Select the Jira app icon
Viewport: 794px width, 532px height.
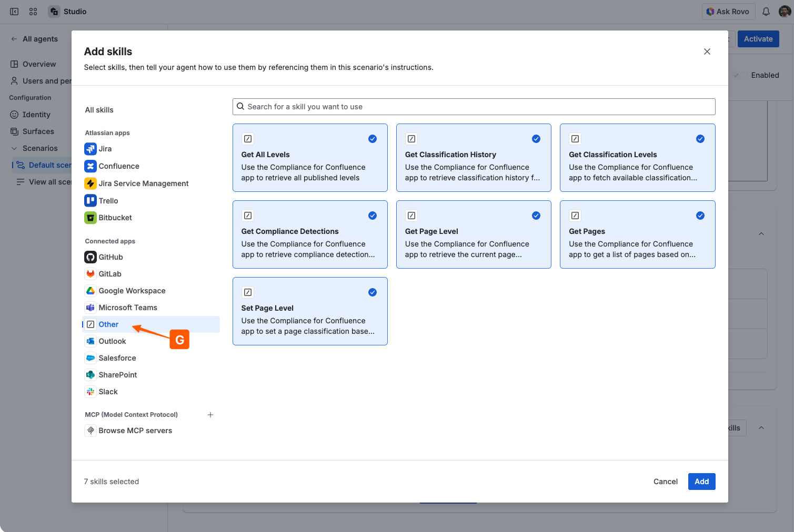pos(91,149)
